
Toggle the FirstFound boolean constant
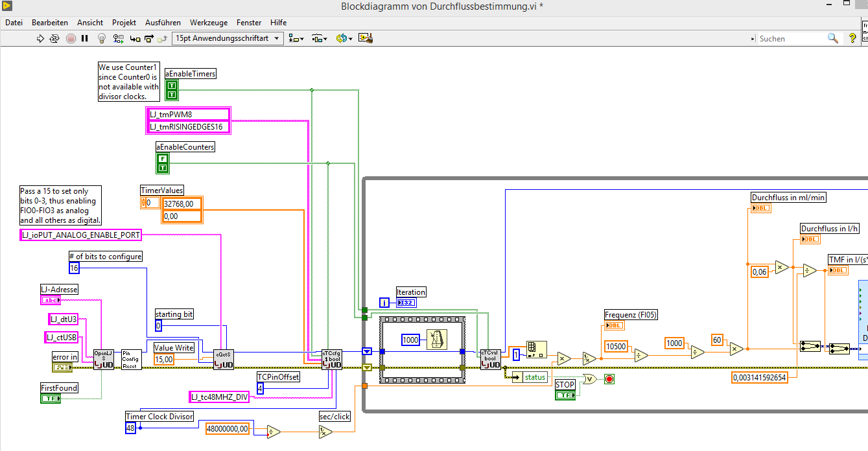click(x=50, y=399)
